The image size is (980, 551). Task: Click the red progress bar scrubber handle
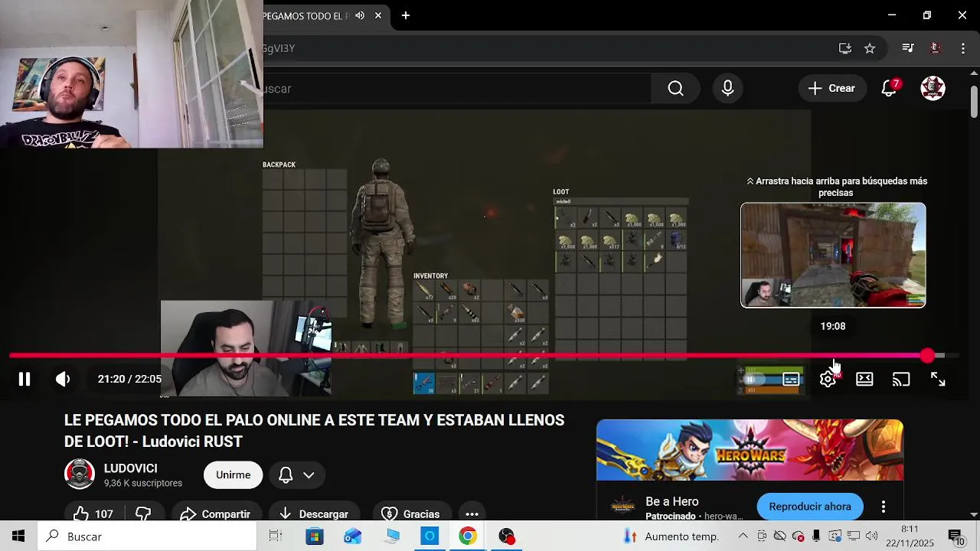point(927,356)
